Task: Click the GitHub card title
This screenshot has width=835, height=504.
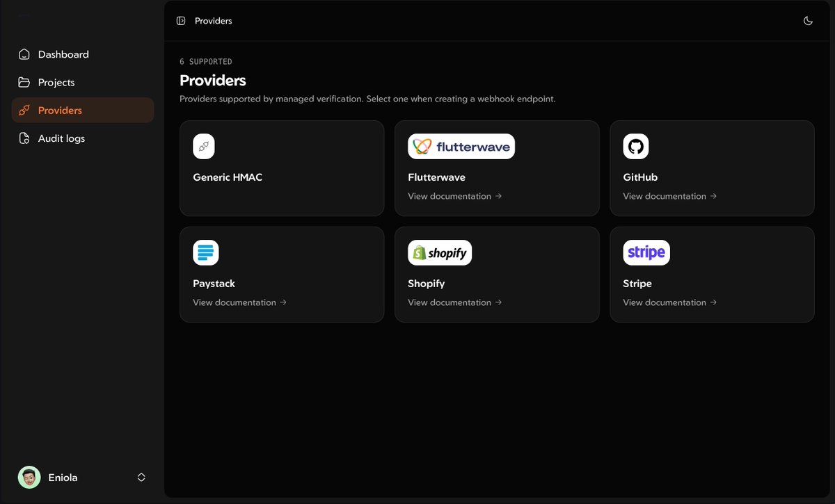Action: pyautogui.click(x=640, y=177)
